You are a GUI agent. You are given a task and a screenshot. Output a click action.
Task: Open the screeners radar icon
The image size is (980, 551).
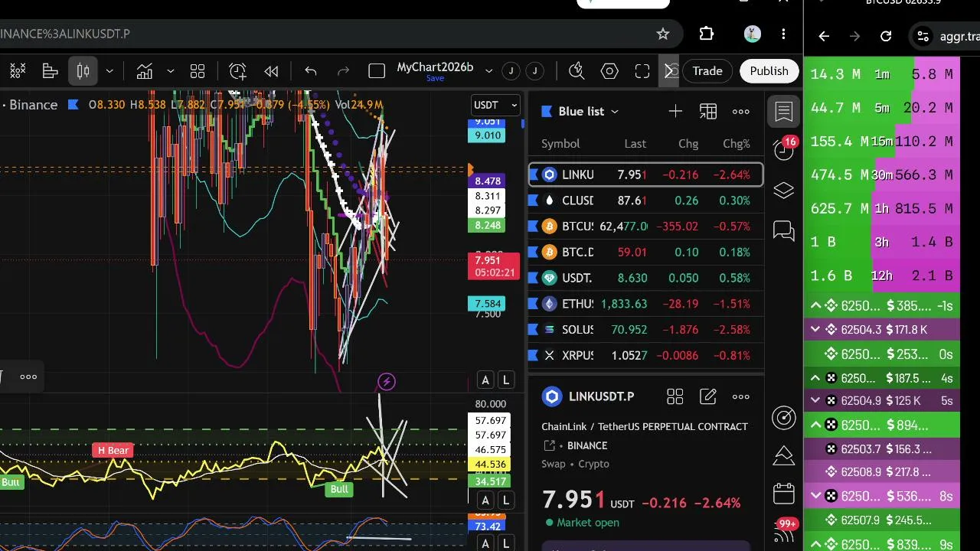[784, 417]
